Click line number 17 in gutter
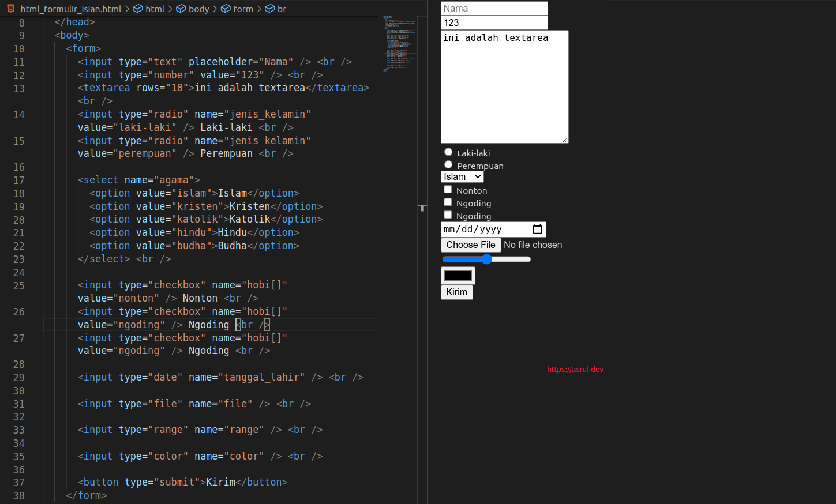The width and height of the screenshot is (836, 504). click(19, 180)
